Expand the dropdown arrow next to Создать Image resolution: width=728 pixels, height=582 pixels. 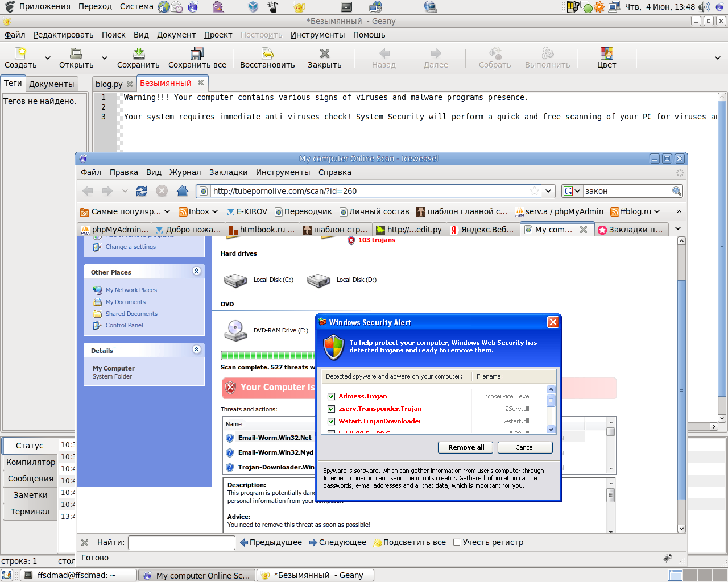48,57
